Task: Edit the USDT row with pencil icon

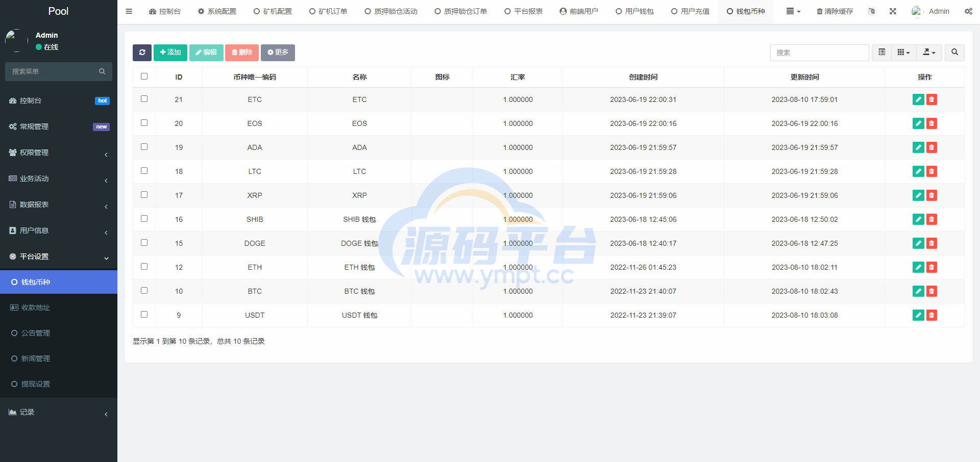Action: pos(918,315)
